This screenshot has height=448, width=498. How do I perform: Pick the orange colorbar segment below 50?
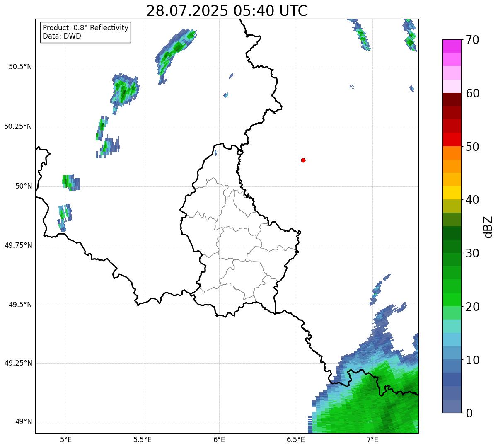(452, 153)
